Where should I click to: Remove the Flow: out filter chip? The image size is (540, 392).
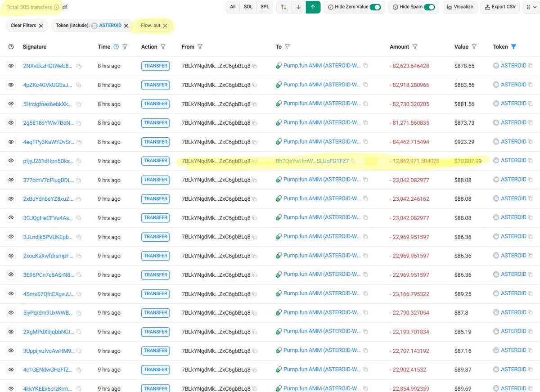tap(166, 26)
